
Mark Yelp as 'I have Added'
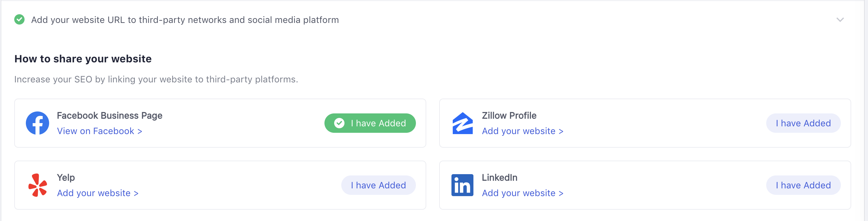point(378,185)
